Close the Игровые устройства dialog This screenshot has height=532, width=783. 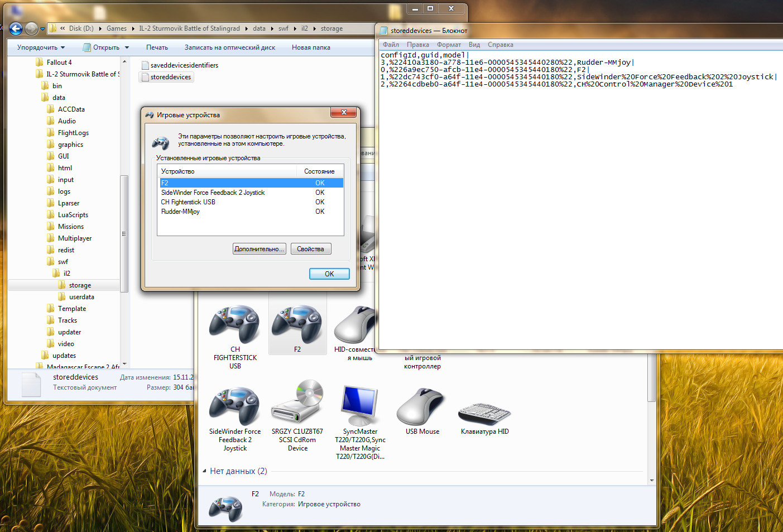pyautogui.click(x=344, y=112)
